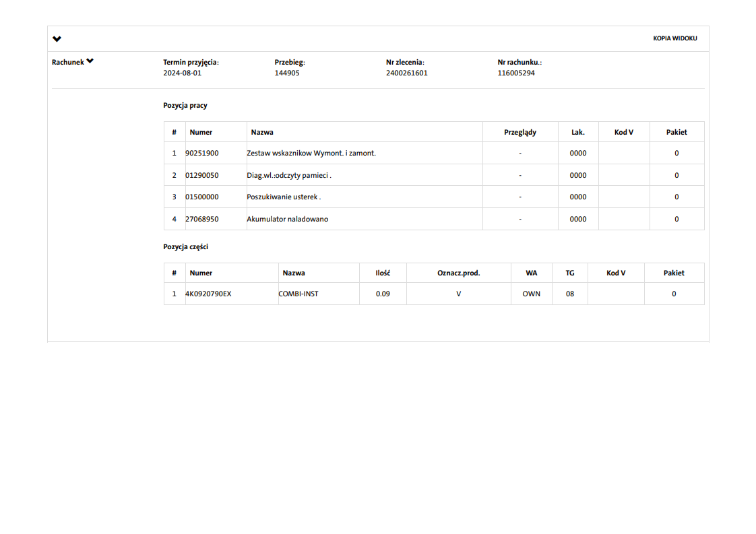
Task: Click work number 27068950
Action: pos(201,220)
